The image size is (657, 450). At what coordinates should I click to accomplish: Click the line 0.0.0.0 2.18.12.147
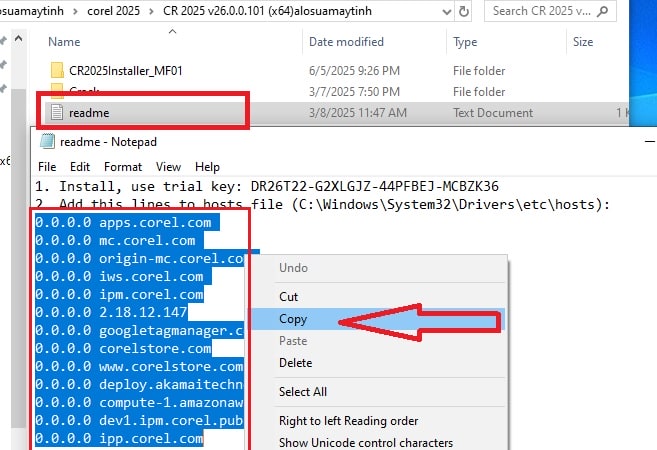tap(111, 313)
